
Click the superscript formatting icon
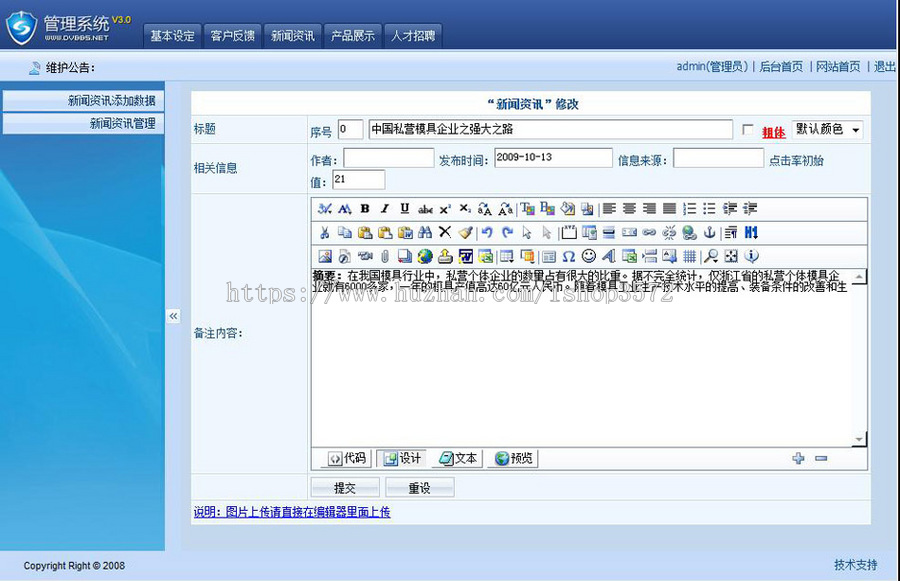444,209
